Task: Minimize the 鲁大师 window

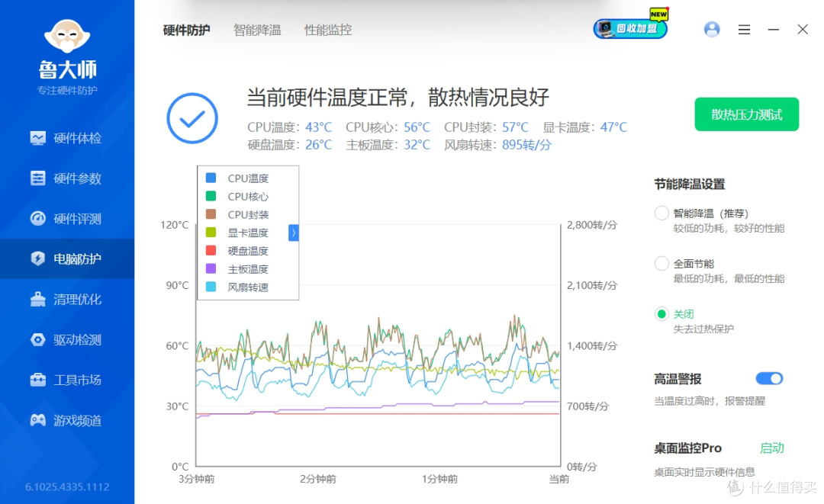Action: click(x=774, y=30)
